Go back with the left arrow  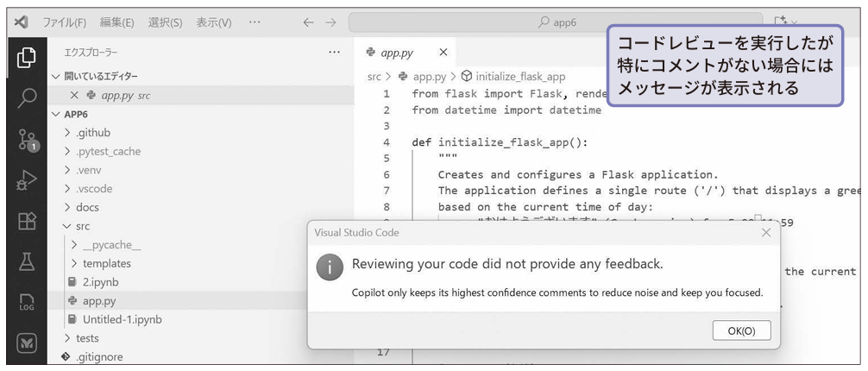coord(308,22)
